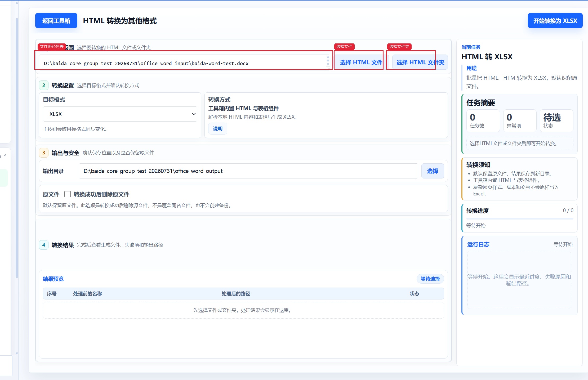Click the empty 运行日志 log box
Screen dimensions: 588x380
(519, 280)
